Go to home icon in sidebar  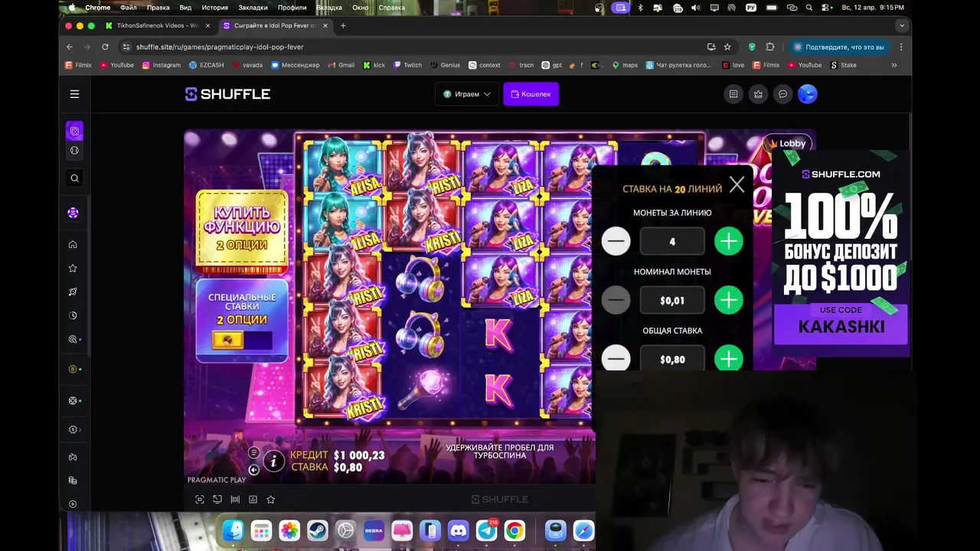click(73, 245)
